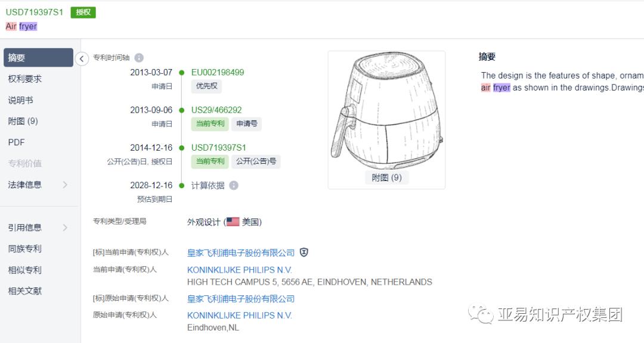
Task: Open application number US29/466292 link
Action: (x=216, y=110)
